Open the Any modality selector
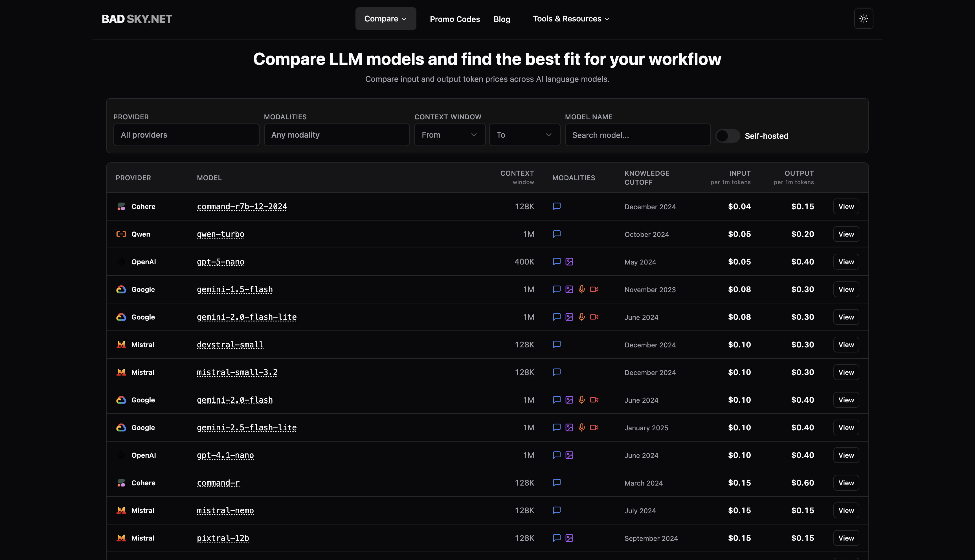 (336, 135)
